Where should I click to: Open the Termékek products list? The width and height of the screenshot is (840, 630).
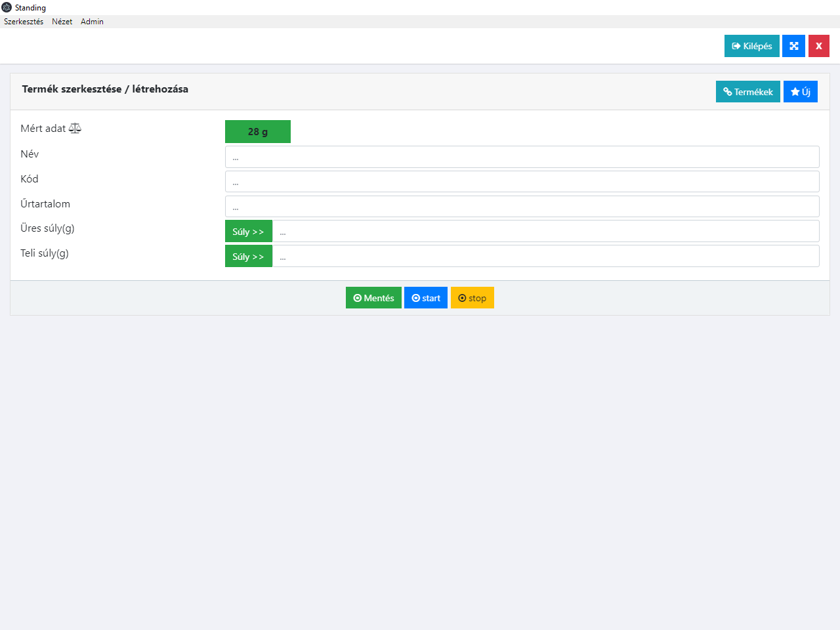coord(747,92)
